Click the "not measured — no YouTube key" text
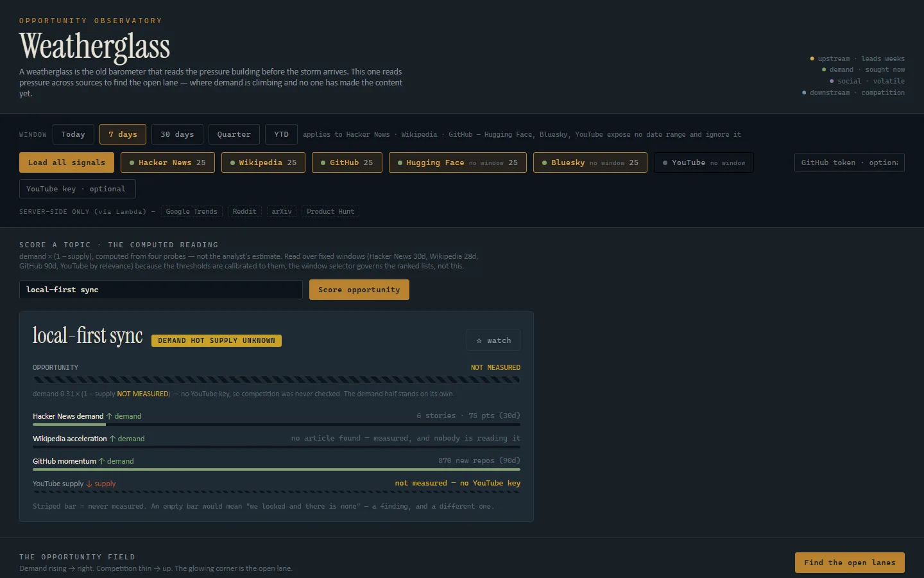 click(x=458, y=483)
